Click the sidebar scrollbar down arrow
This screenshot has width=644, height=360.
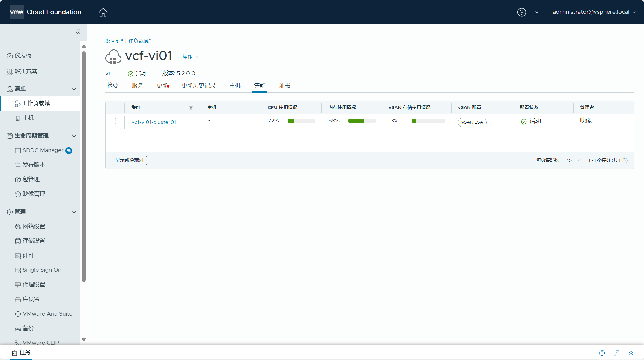click(x=84, y=340)
